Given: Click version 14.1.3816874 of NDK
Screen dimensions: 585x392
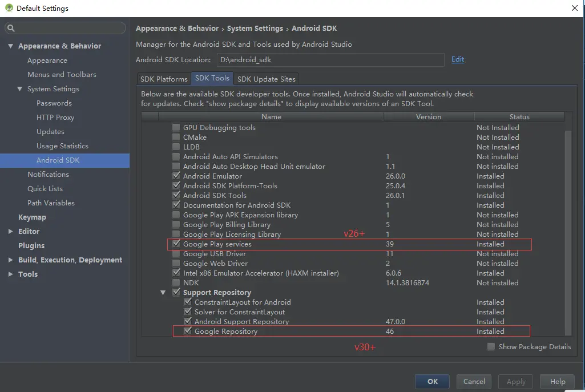Looking at the screenshot, I should coord(408,282).
